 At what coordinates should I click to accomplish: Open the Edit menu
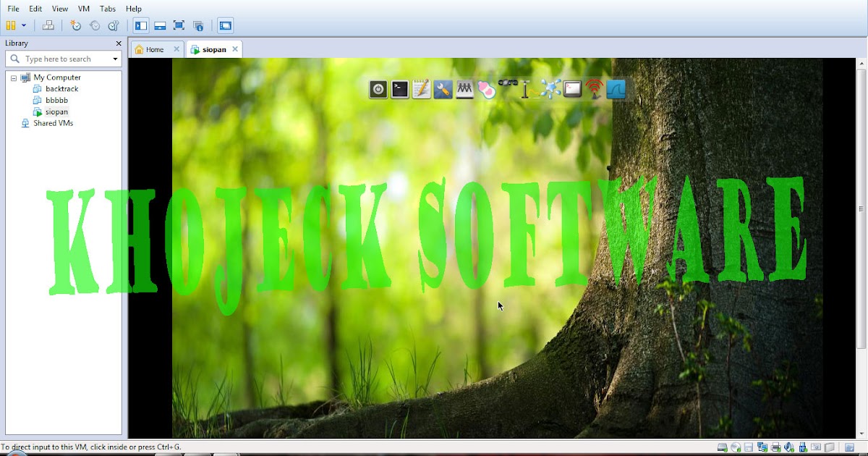pos(35,9)
